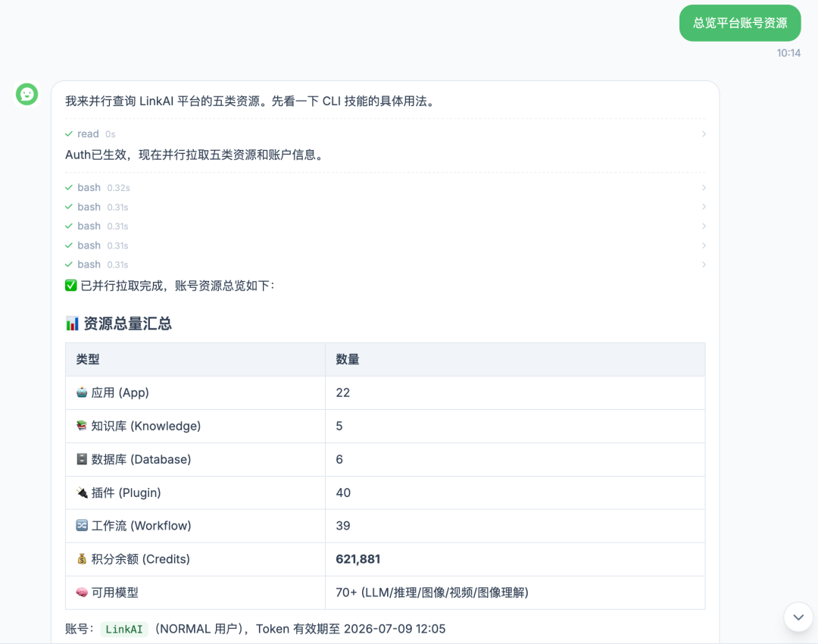This screenshot has width=818, height=644.
Task: Click the shuffle icon in the 工作流 row
Action: pyautogui.click(x=82, y=526)
